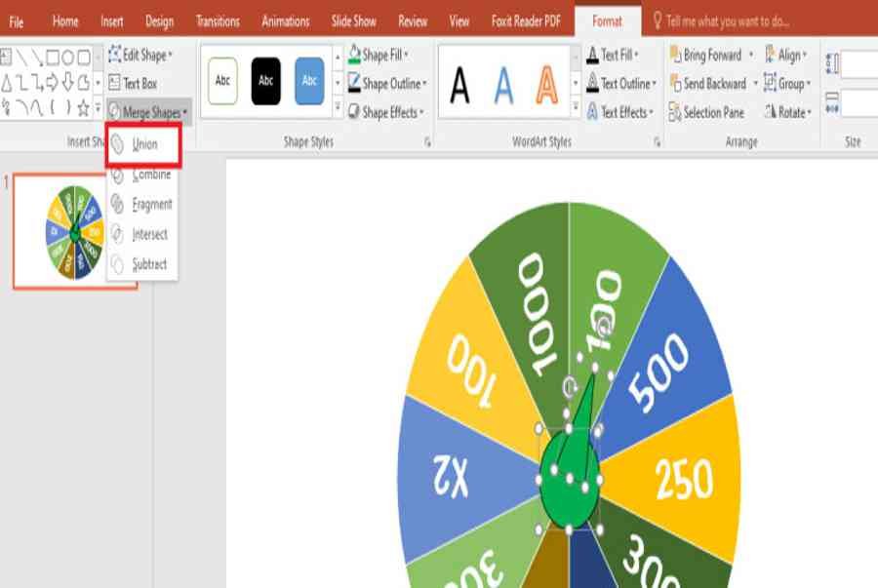Viewport: 878px width, 588px height.
Task: Open the WordArt Styles dialog launcher
Action: click(657, 142)
